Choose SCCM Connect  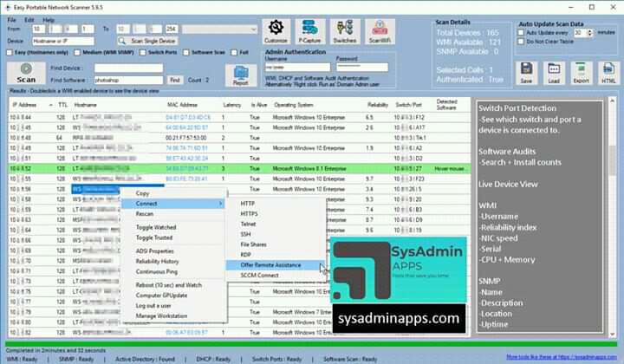coord(276,276)
